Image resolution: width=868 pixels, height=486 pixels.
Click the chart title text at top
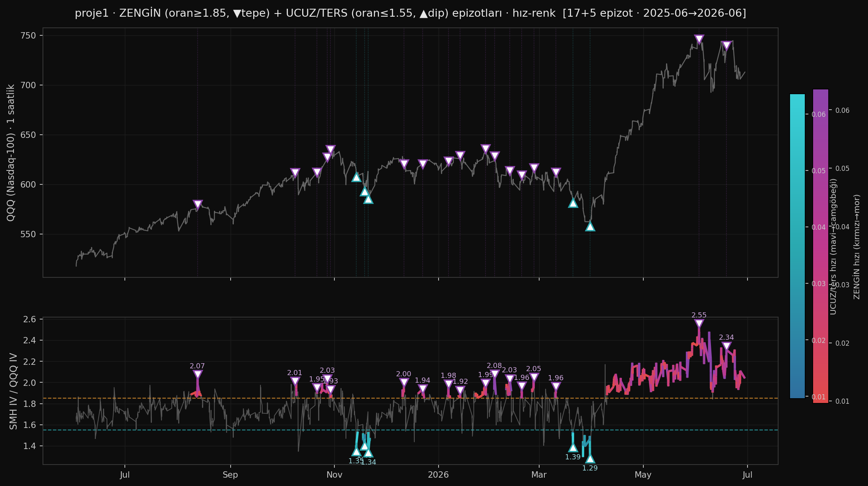(x=410, y=13)
